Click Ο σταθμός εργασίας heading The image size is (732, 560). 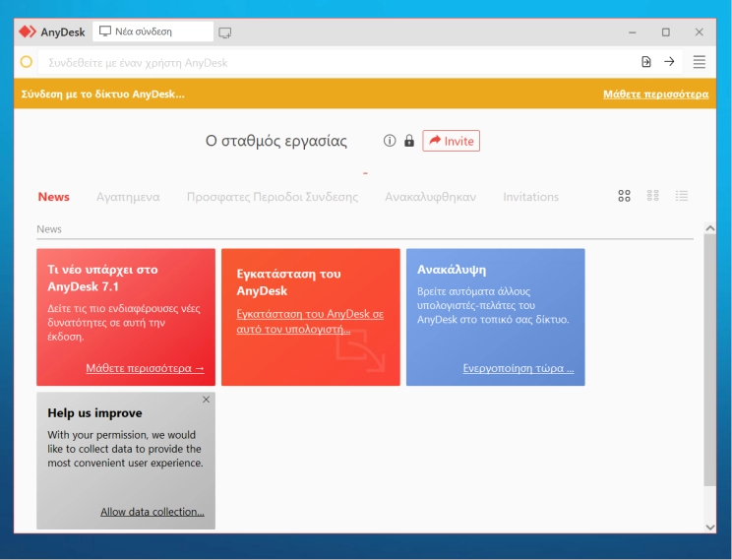(x=276, y=141)
